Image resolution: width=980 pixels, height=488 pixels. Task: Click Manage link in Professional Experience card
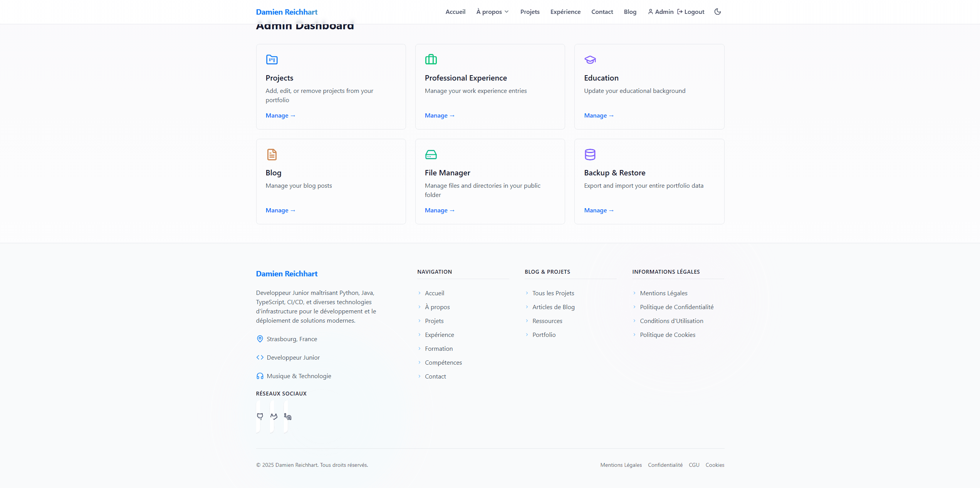pyautogui.click(x=440, y=115)
